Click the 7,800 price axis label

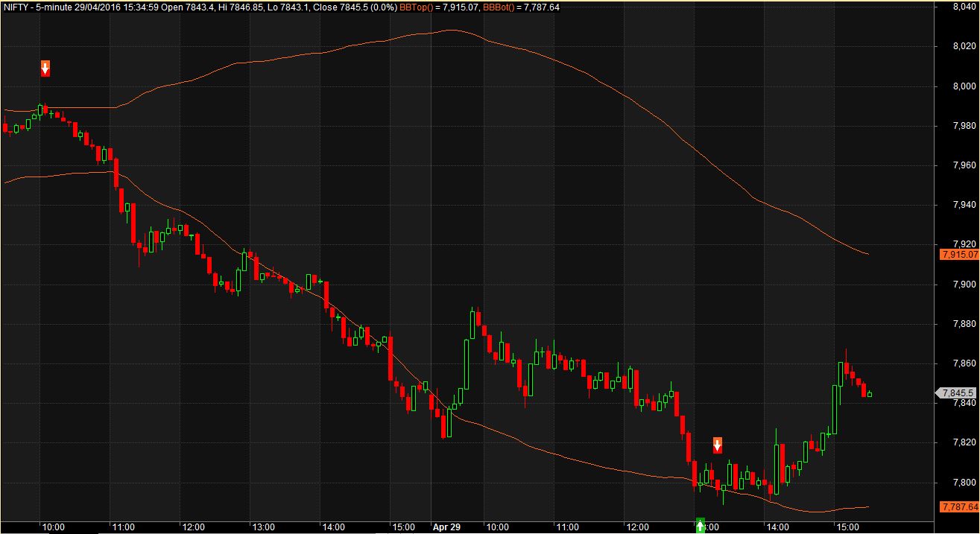coord(965,483)
